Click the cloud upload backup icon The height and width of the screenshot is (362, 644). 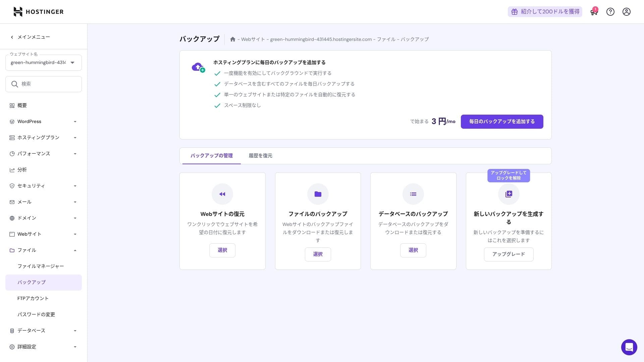pos(198,67)
